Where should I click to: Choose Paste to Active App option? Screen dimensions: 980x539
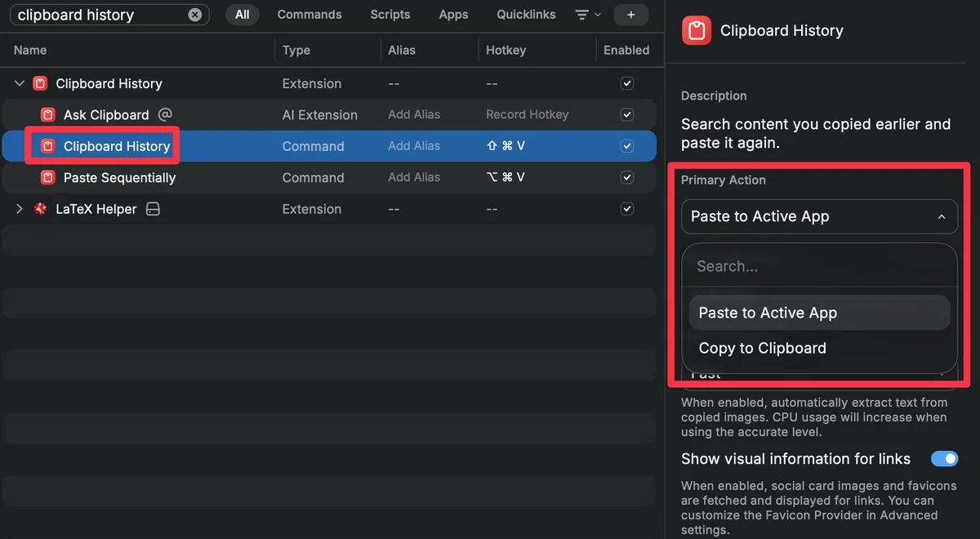819,313
